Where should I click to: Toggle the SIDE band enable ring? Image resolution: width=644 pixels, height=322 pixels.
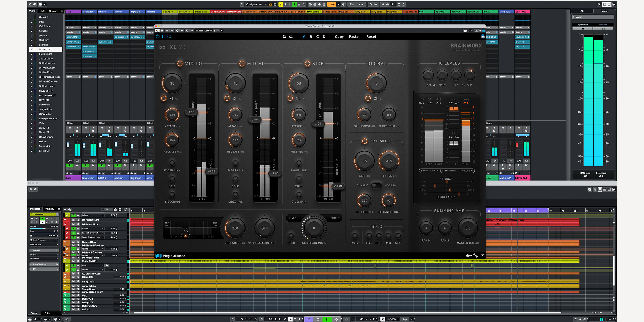pyautogui.click(x=308, y=64)
